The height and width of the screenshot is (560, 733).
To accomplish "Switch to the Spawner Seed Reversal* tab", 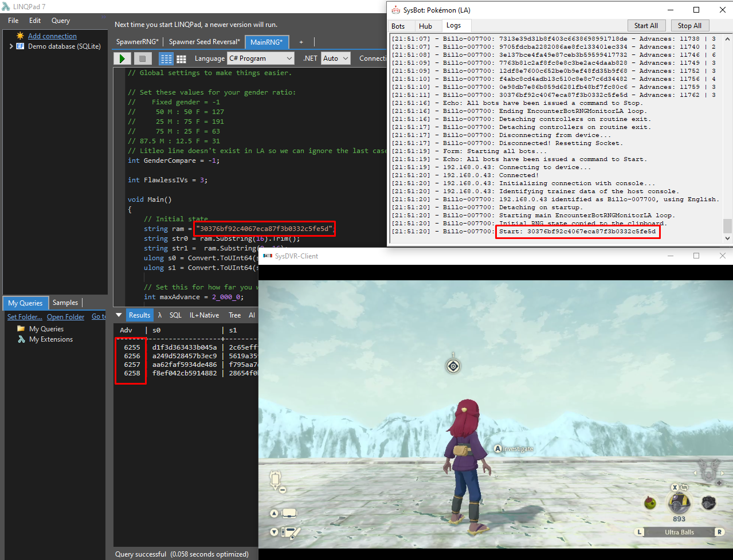I will click(205, 42).
